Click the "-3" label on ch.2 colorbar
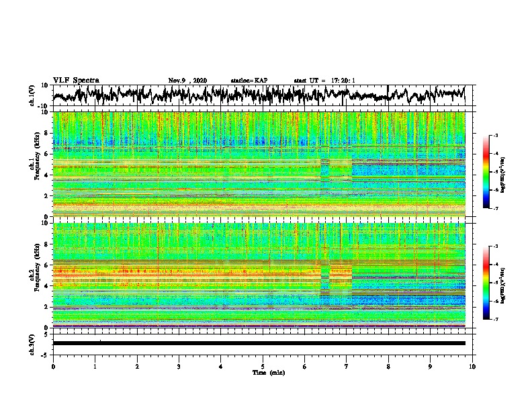Screen dimensions: 532x411 [495, 246]
